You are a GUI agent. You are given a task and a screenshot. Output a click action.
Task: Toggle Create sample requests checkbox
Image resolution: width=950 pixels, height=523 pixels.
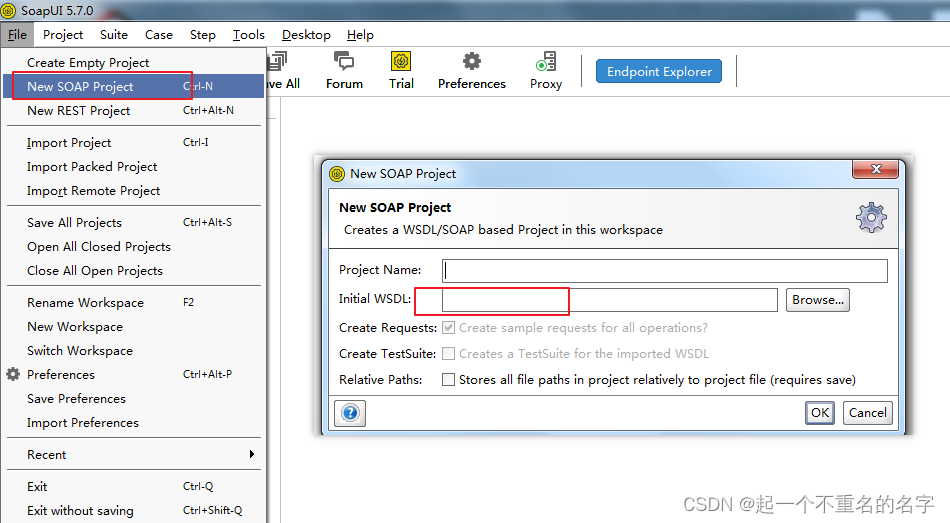(448, 328)
